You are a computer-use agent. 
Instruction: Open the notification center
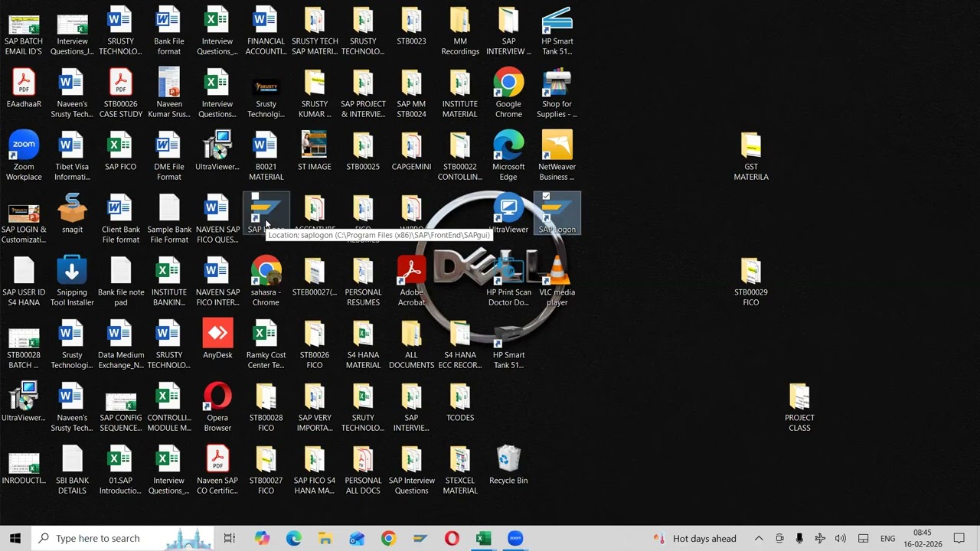(959, 538)
